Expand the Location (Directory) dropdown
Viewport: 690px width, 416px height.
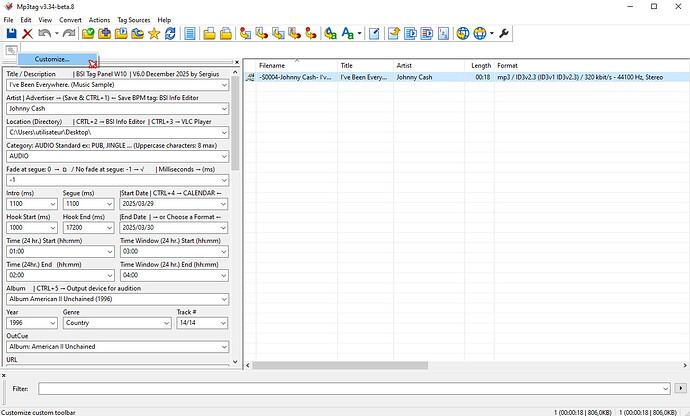point(224,133)
